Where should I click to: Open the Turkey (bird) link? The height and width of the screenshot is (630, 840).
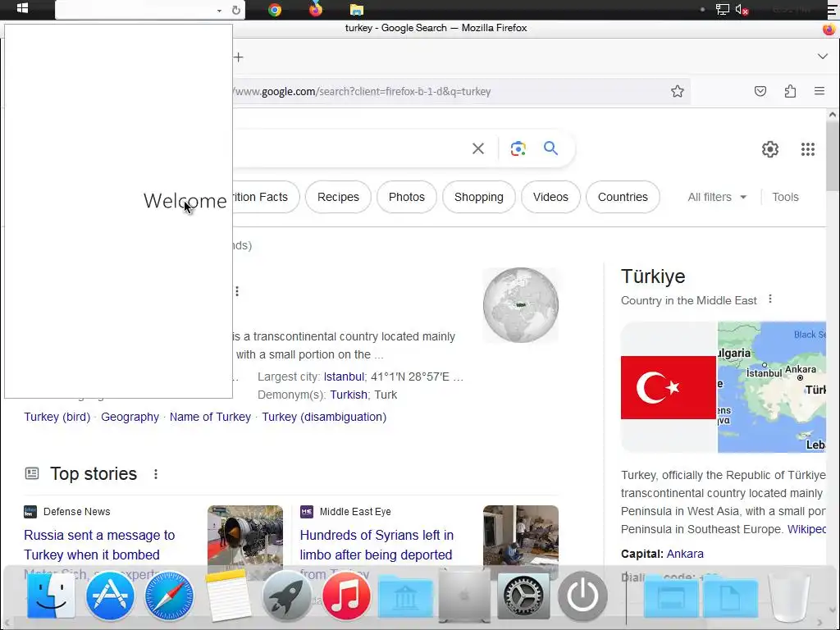pos(57,417)
